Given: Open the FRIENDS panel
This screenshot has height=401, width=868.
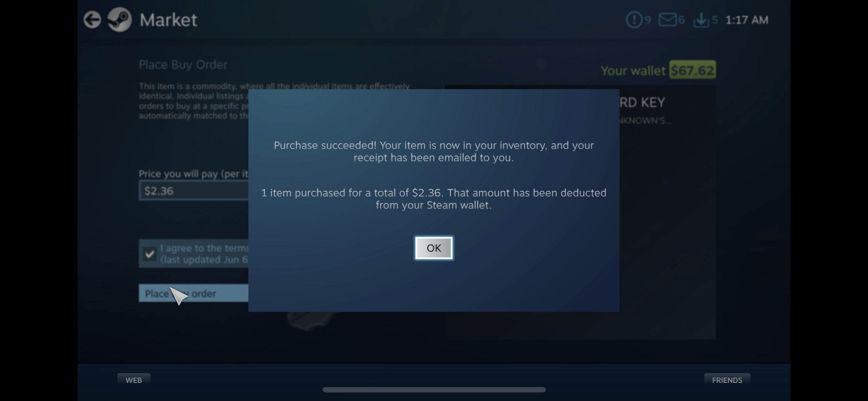Looking at the screenshot, I should coord(727,380).
